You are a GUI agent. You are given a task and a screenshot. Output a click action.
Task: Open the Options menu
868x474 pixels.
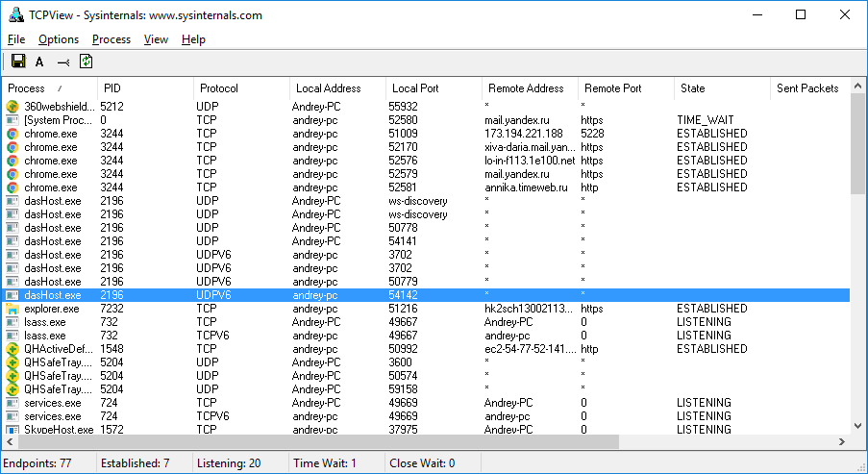(59, 39)
